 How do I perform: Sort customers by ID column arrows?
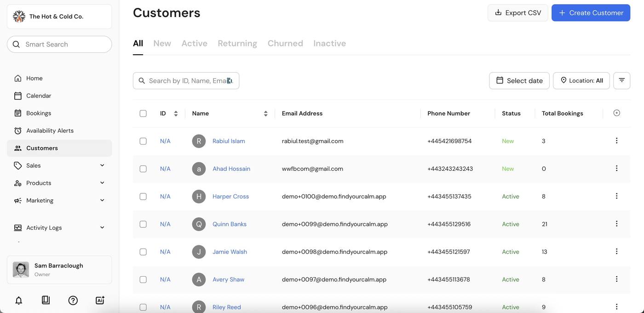176,113
